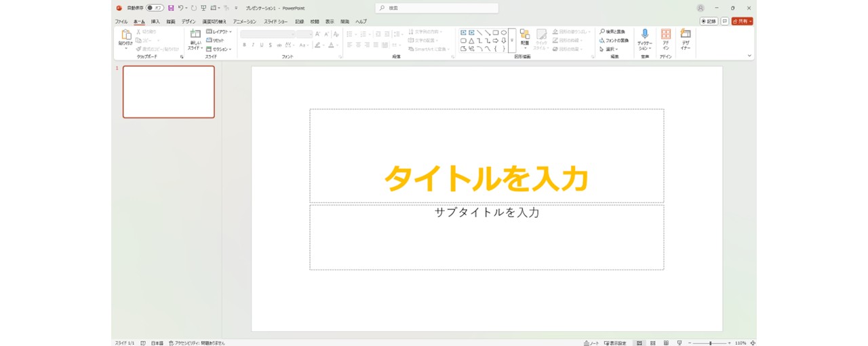The height and width of the screenshot is (346, 868).
Task: Select the right arrow shape in gallery
Action: 496,41
